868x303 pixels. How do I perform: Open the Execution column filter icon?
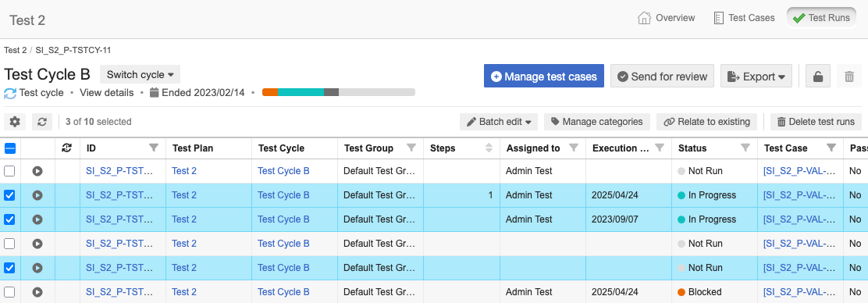660,148
